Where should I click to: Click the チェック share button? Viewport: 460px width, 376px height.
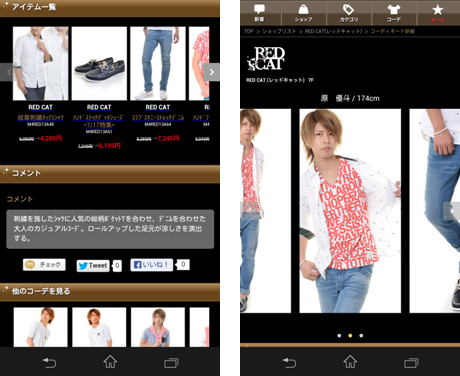(44, 265)
